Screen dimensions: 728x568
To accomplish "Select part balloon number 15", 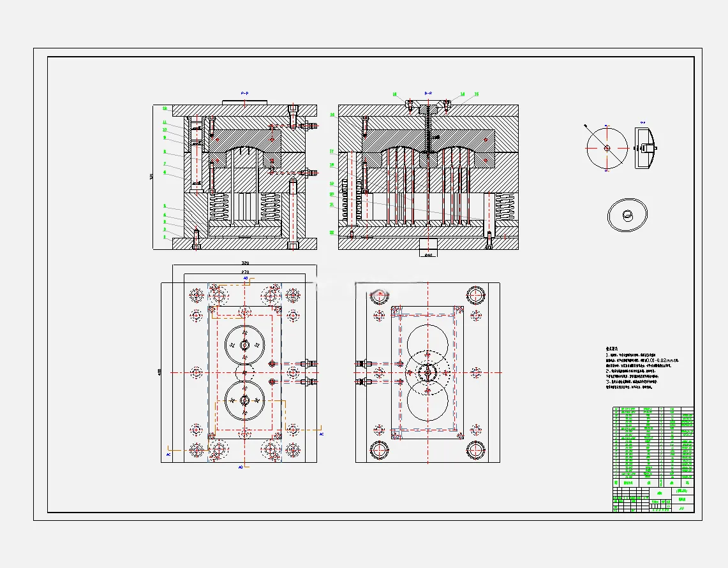I will pyautogui.click(x=477, y=94).
